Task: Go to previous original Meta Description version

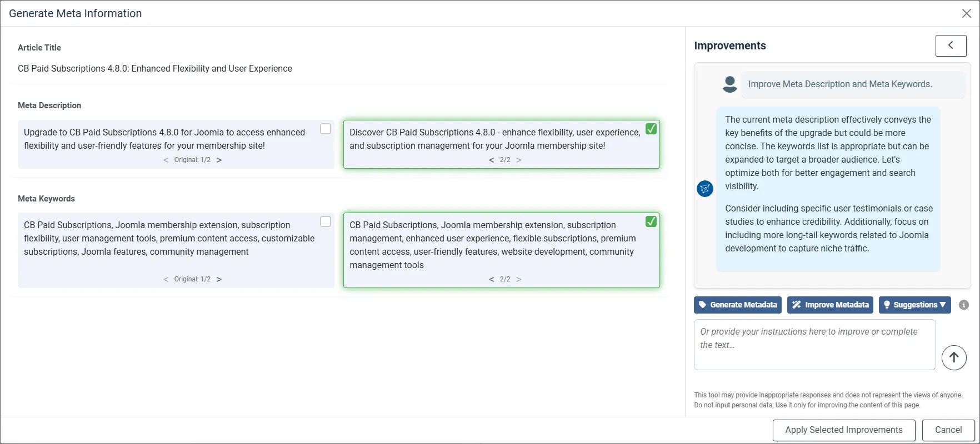Action: (x=166, y=160)
